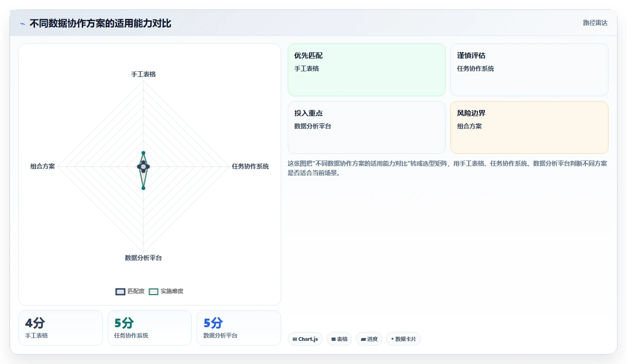Click the 5分 任务协作系统 score card
This screenshot has height=364, width=627.
point(150,328)
